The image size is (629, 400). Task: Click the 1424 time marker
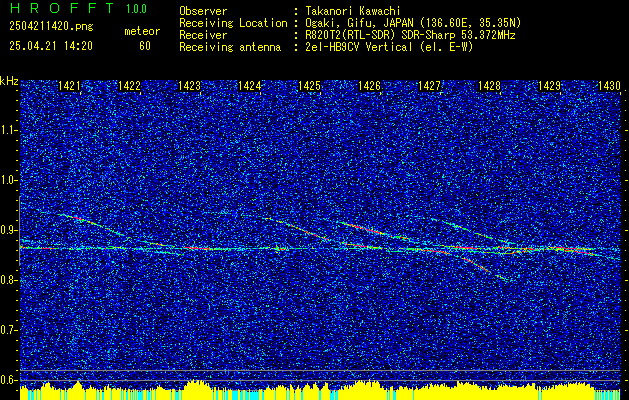[250, 85]
